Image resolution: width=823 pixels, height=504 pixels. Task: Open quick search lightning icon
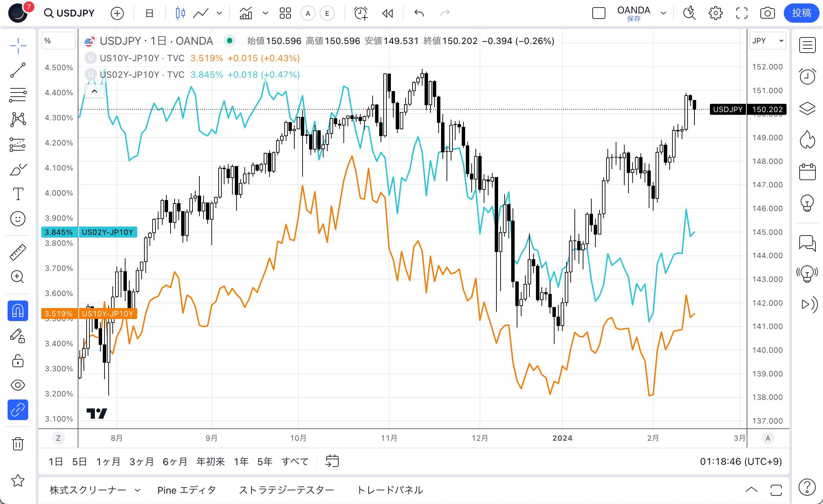(689, 13)
